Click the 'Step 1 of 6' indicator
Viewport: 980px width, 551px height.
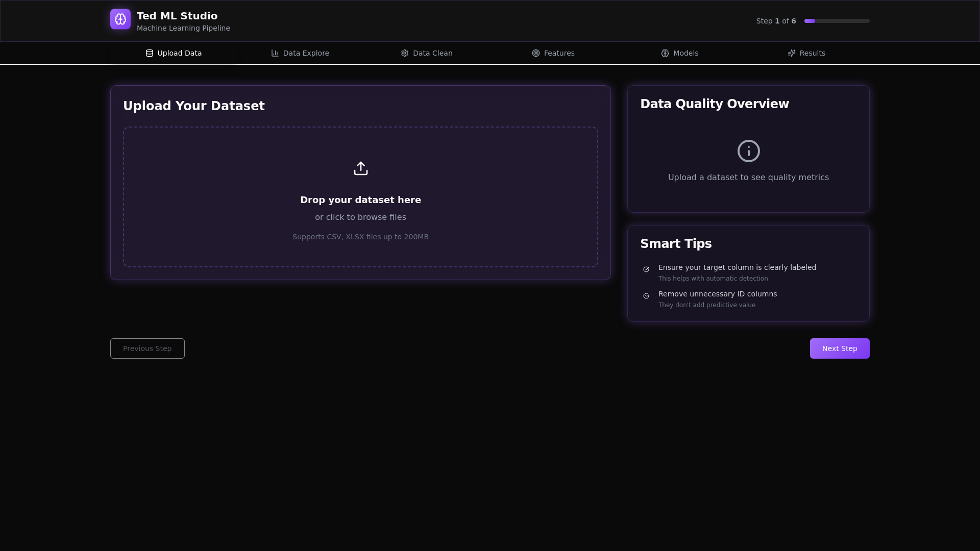(x=776, y=21)
